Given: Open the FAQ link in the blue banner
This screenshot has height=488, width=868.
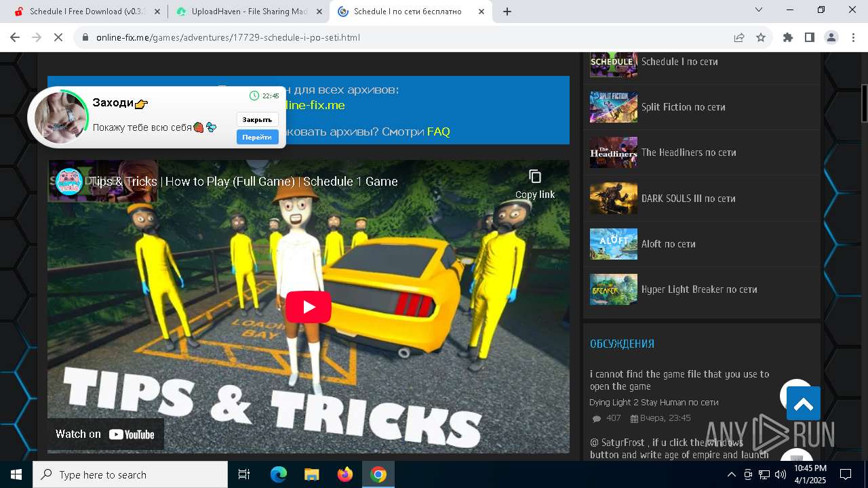Looking at the screenshot, I should [439, 131].
